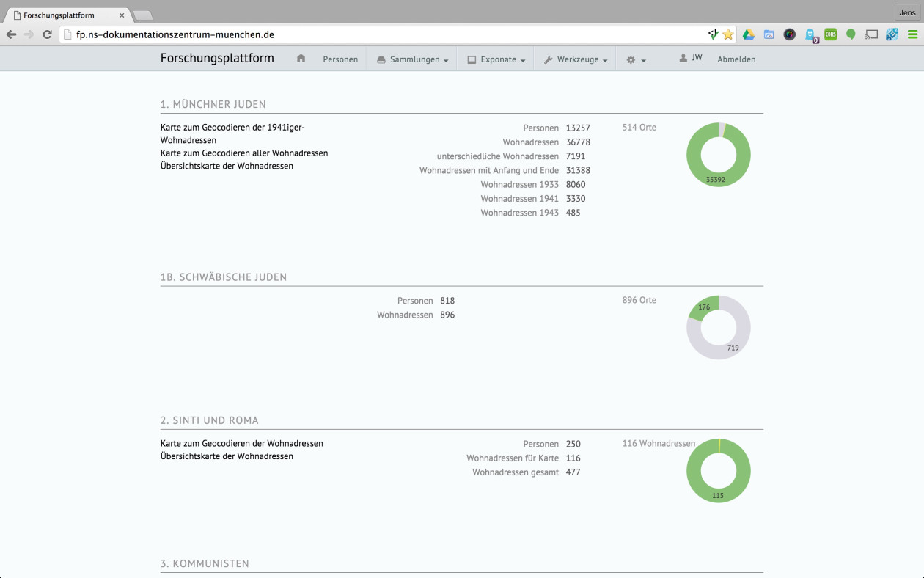Open the JW user profile

point(691,58)
